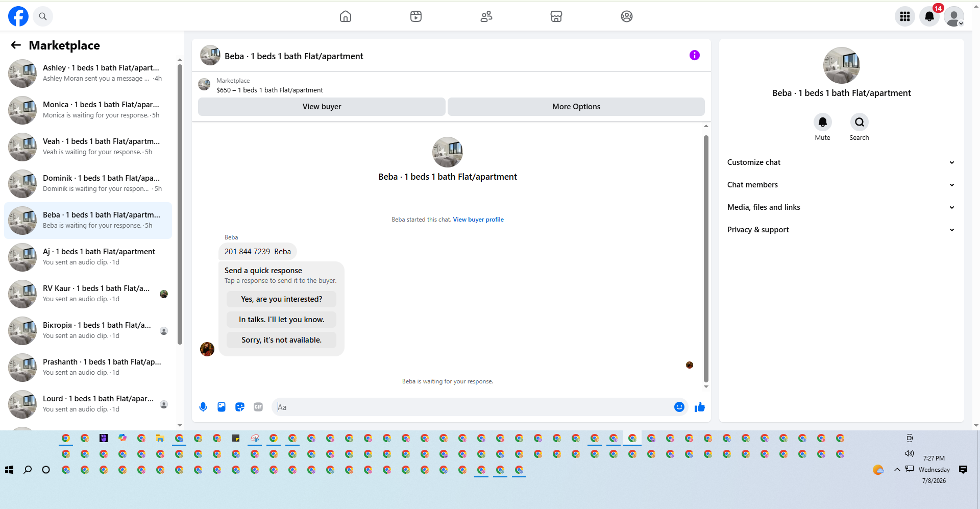Click the $650 listing title in chat header

pyautogui.click(x=269, y=90)
